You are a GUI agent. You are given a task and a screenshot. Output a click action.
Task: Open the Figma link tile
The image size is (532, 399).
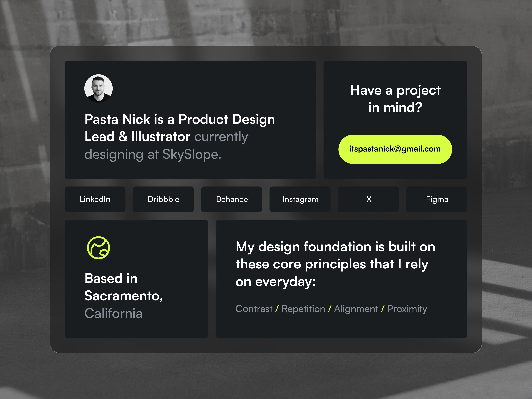coord(437,199)
